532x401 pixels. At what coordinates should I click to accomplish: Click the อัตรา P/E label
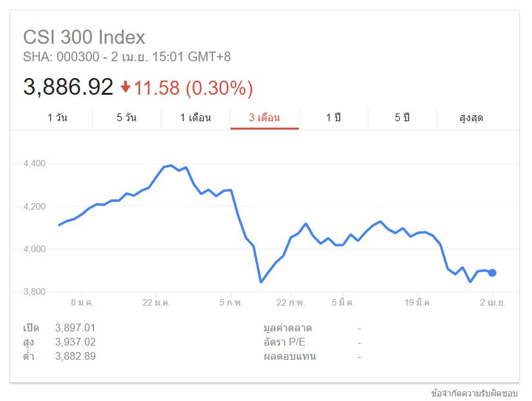point(290,342)
